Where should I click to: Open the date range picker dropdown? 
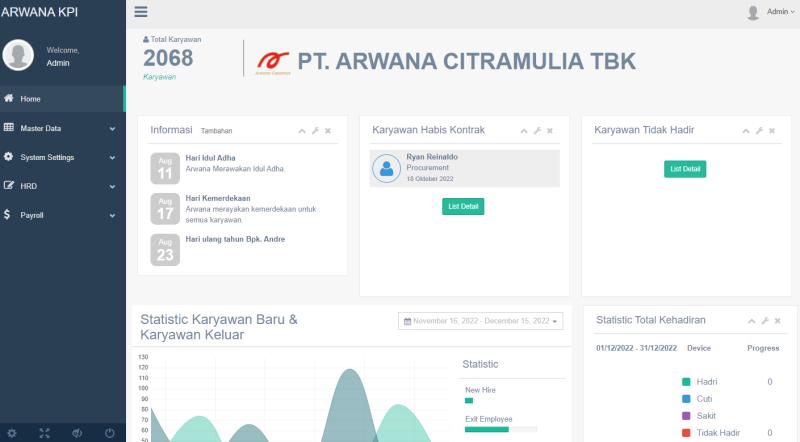click(480, 321)
